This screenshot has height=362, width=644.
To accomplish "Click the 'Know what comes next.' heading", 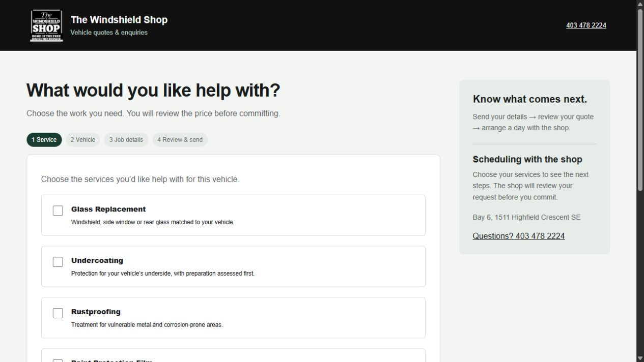I will click(530, 99).
